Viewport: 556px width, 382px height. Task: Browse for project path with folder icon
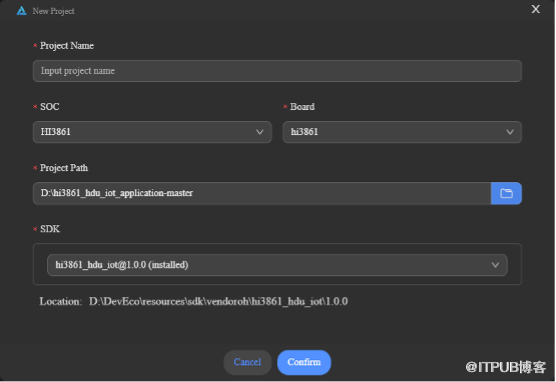tap(506, 193)
